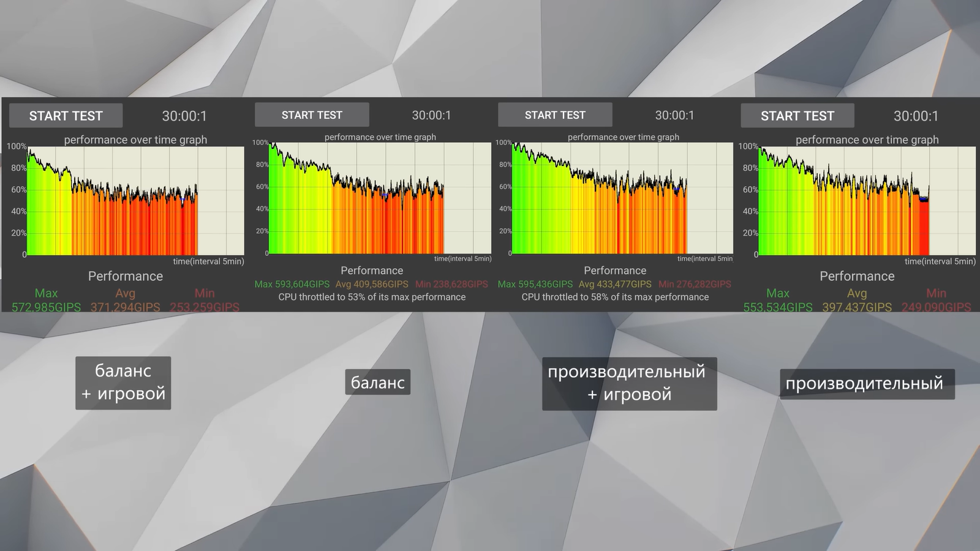Click START TEST in the Max 595,436GIPS panel
This screenshot has height=551, width=980.
555,115
